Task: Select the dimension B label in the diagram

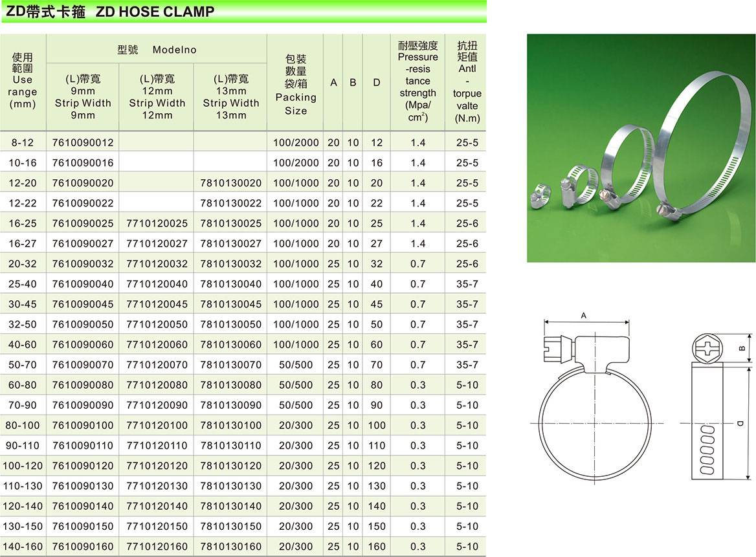Action: (x=742, y=349)
